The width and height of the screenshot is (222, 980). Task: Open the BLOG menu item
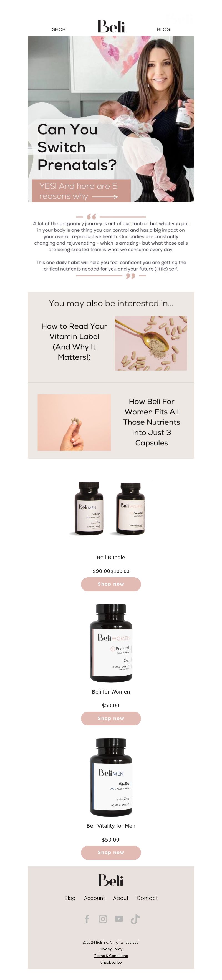coord(163,29)
